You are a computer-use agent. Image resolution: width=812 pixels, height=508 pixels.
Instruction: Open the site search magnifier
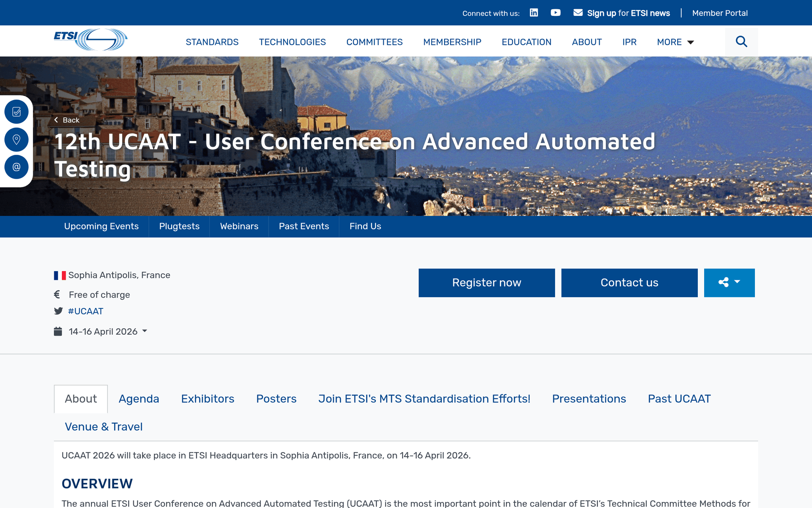tap(741, 41)
